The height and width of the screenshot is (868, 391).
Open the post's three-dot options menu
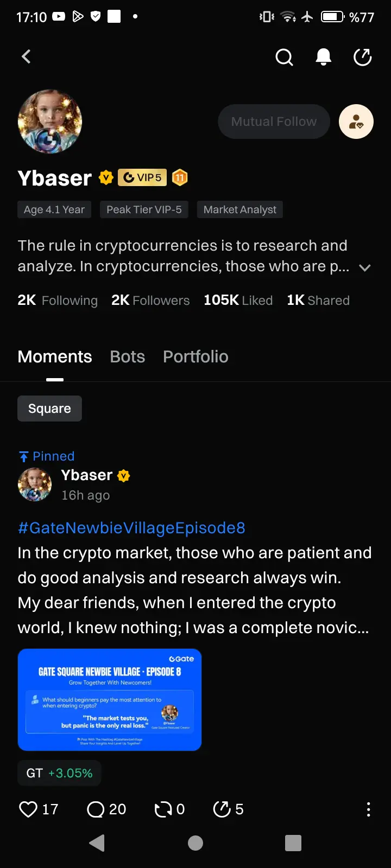pyautogui.click(x=368, y=809)
